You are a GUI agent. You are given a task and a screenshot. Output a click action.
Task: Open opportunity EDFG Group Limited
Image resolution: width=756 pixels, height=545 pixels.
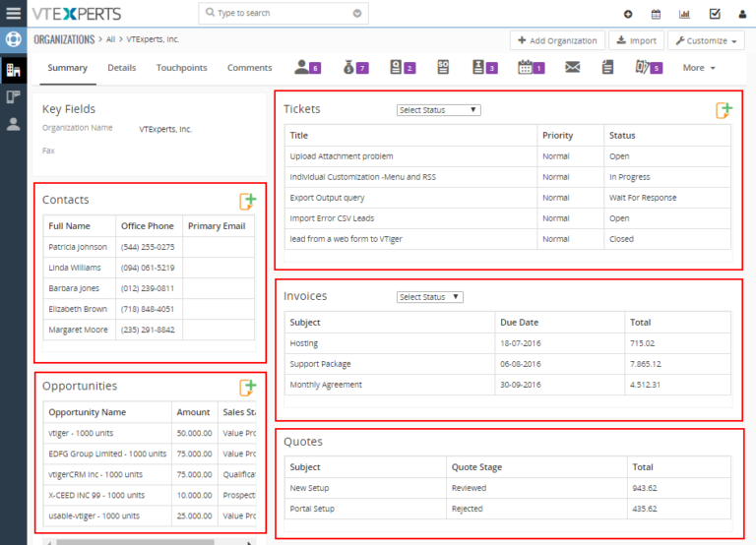[107, 454]
